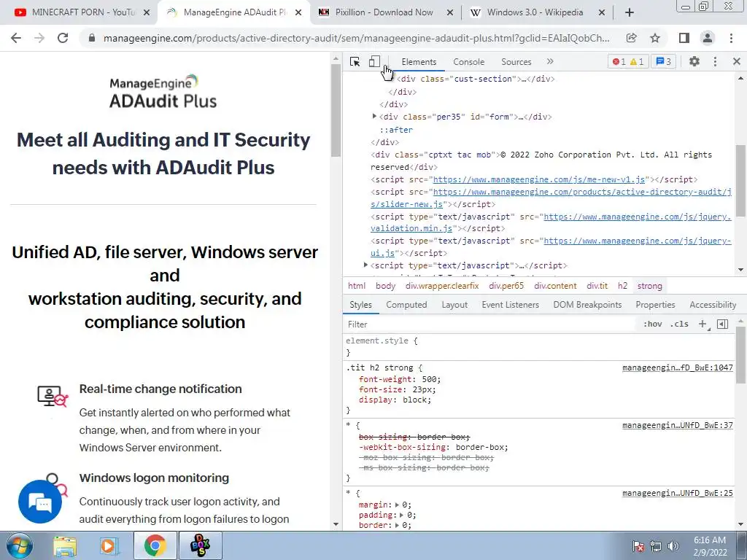Expand the margin property triangle

397,505
